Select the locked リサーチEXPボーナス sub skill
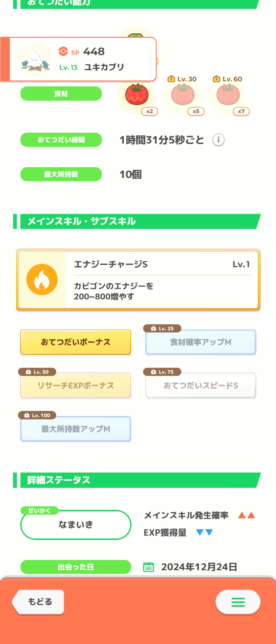The image size is (276, 644). click(x=76, y=385)
